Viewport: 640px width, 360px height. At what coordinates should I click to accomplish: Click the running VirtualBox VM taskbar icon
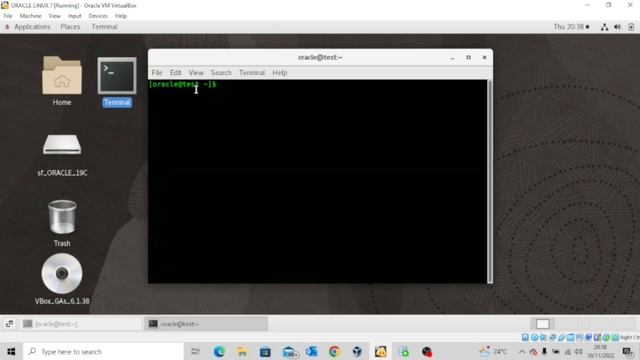[x=380, y=351]
